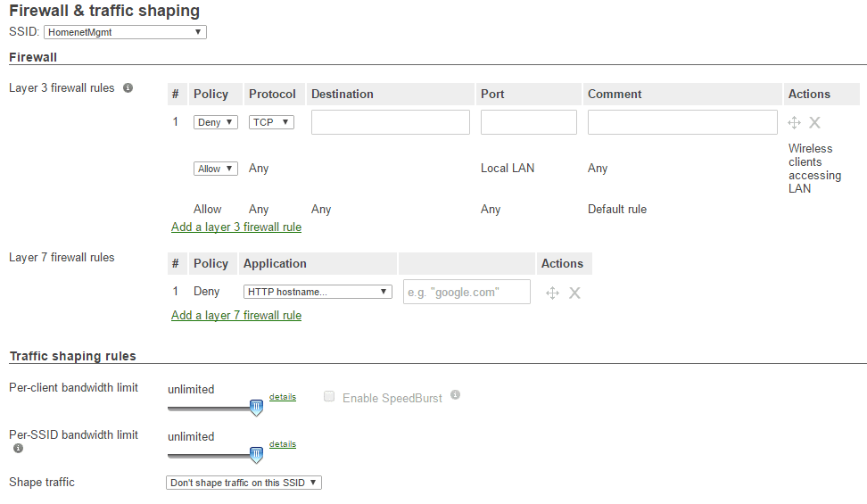The width and height of the screenshot is (867, 504).
Task: Click the per-client bandwidth limit slider handle
Action: pyautogui.click(x=257, y=408)
